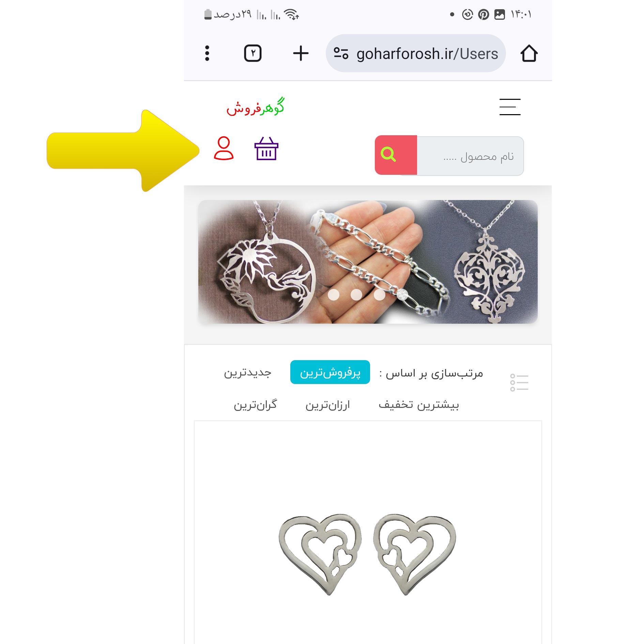Tap the site settings icon in address bar
The image size is (644, 644).
pyautogui.click(x=341, y=53)
